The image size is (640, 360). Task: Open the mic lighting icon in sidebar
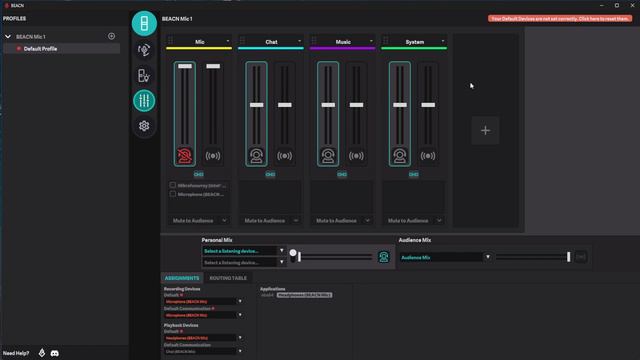(144, 76)
